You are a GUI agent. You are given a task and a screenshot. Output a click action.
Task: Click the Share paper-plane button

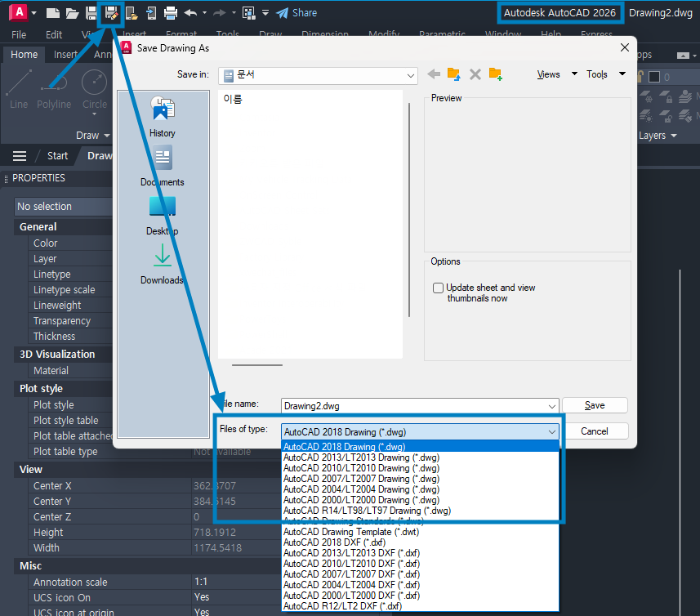[296, 13]
